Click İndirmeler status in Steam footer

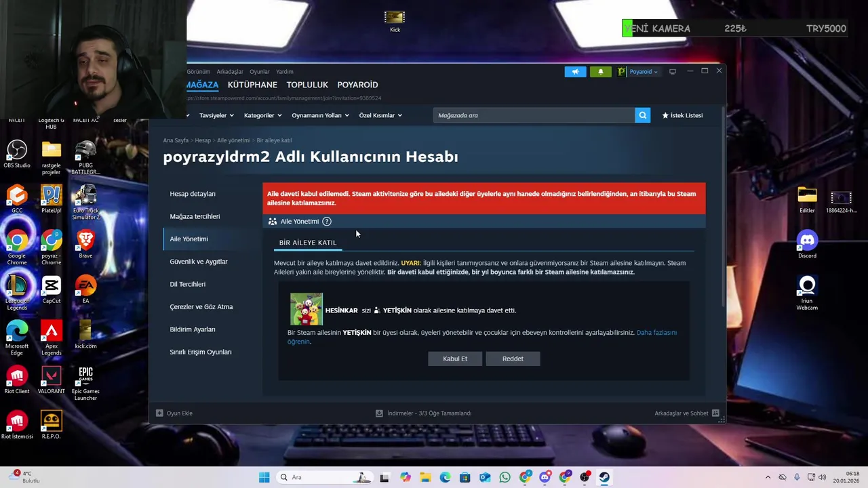424,413
